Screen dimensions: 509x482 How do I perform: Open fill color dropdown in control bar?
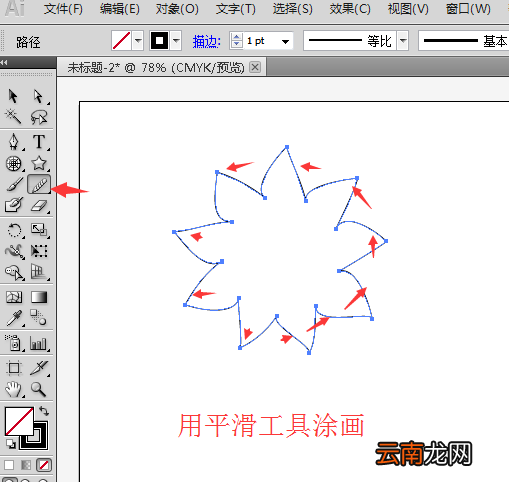click(138, 41)
